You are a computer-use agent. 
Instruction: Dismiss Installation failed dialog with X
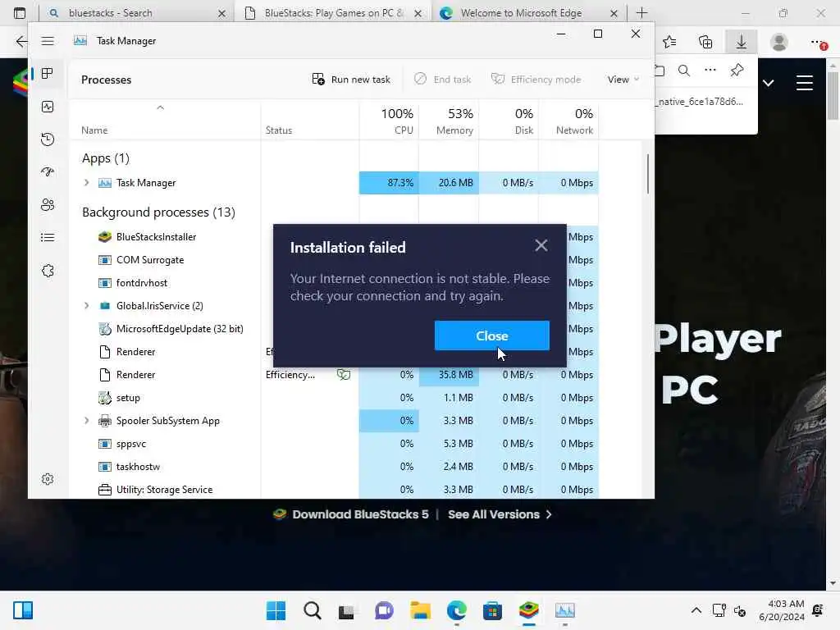[541, 245]
